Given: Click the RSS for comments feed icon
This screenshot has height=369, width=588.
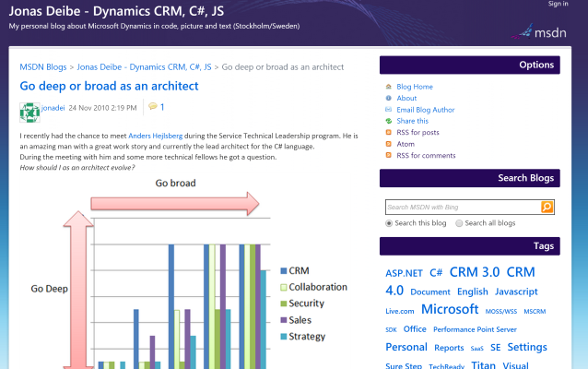Looking at the screenshot, I should coord(389,155).
